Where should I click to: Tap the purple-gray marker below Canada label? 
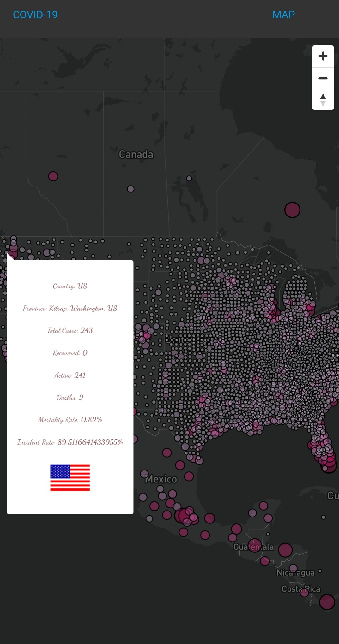(130, 189)
